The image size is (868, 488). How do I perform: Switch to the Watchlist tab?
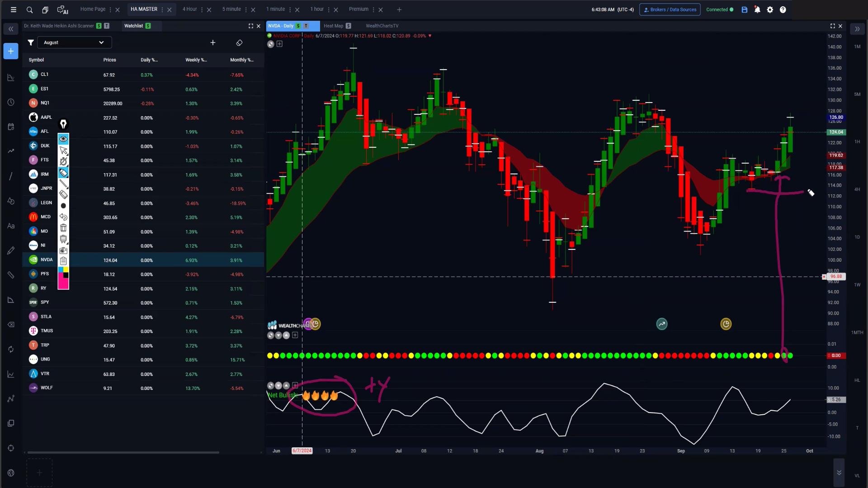pyautogui.click(x=133, y=26)
